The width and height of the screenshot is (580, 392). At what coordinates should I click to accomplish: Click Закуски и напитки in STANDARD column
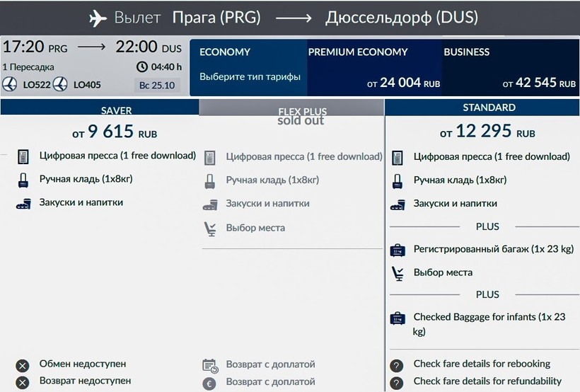[455, 204]
